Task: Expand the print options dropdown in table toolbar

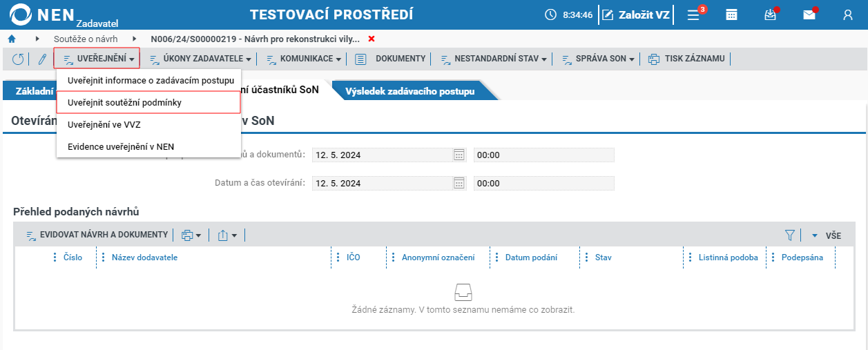Action: pos(191,235)
